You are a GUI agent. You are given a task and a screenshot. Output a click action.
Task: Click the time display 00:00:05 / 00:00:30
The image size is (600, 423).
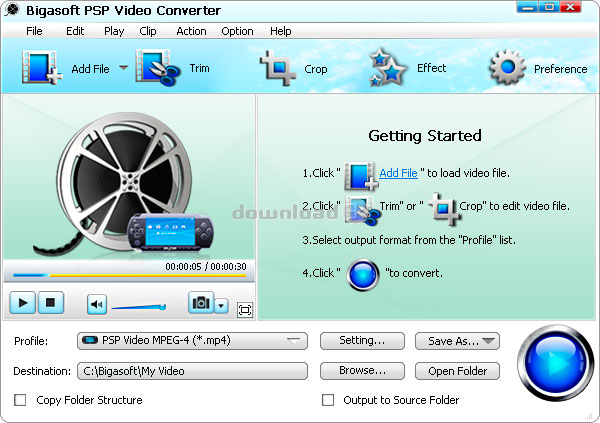(x=206, y=266)
